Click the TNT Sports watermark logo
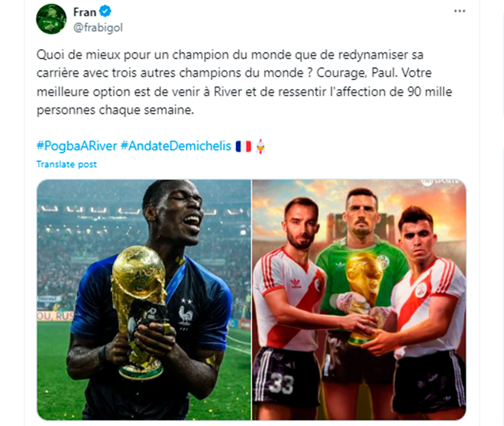Viewport: 504px width, 426px height. point(439,182)
